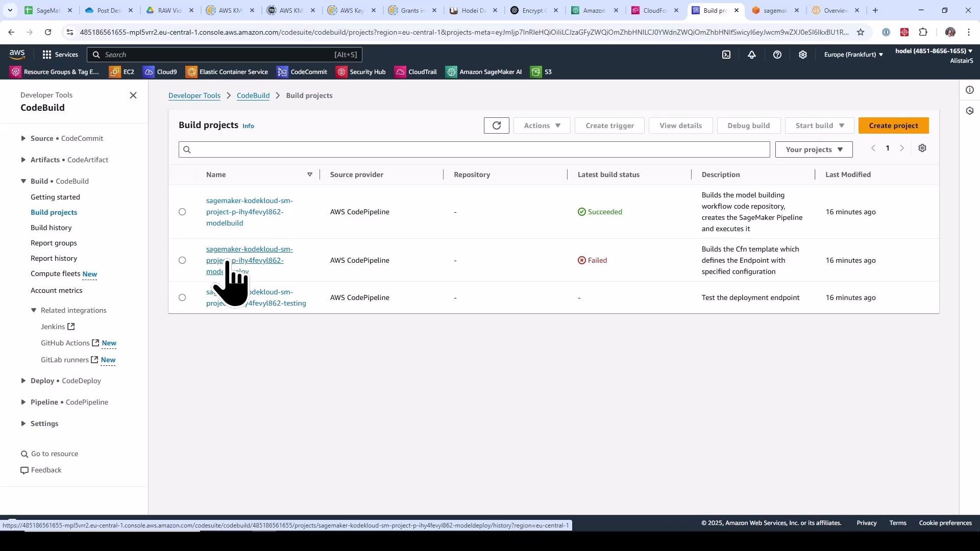This screenshot has height=551, width=980.
Task: Select the testing project radio button
Action: tap(182, 297)
